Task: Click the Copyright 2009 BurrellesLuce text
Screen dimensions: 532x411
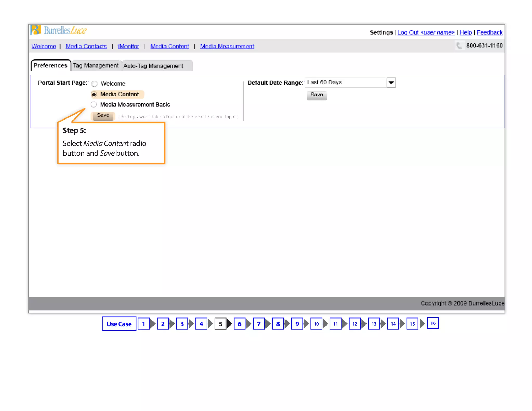Action: 462,303
